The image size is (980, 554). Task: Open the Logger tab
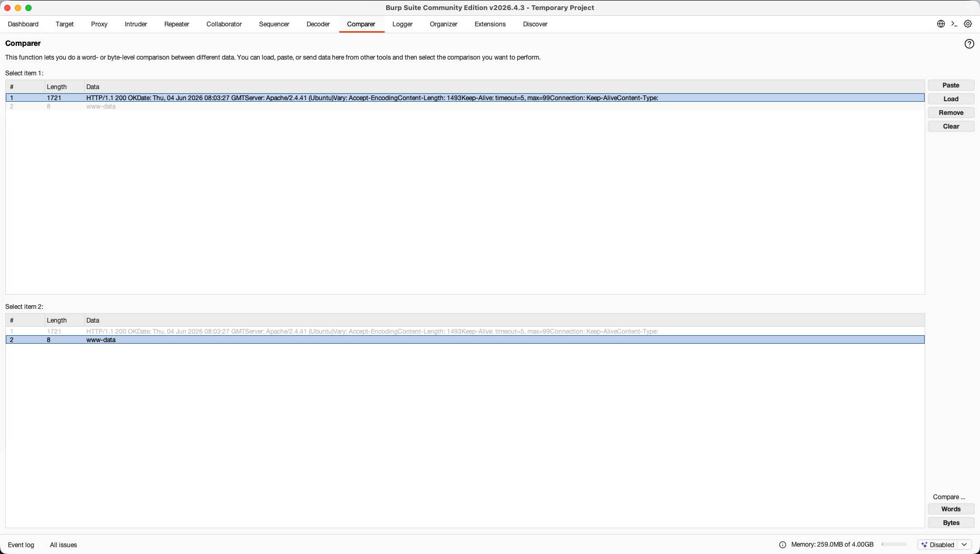(403, 24)
